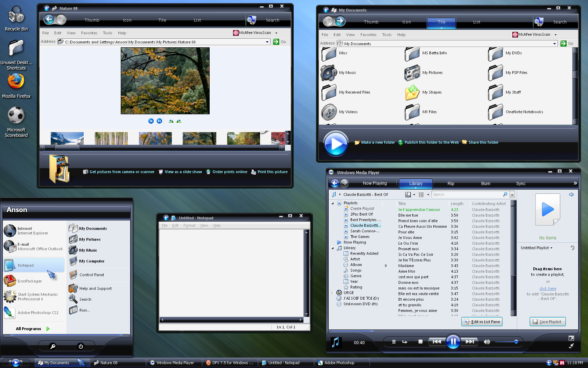The image size is (588, 368).
Task: Expand the URGE tree node
Action: pyautogui.click(x=332, y=293)
